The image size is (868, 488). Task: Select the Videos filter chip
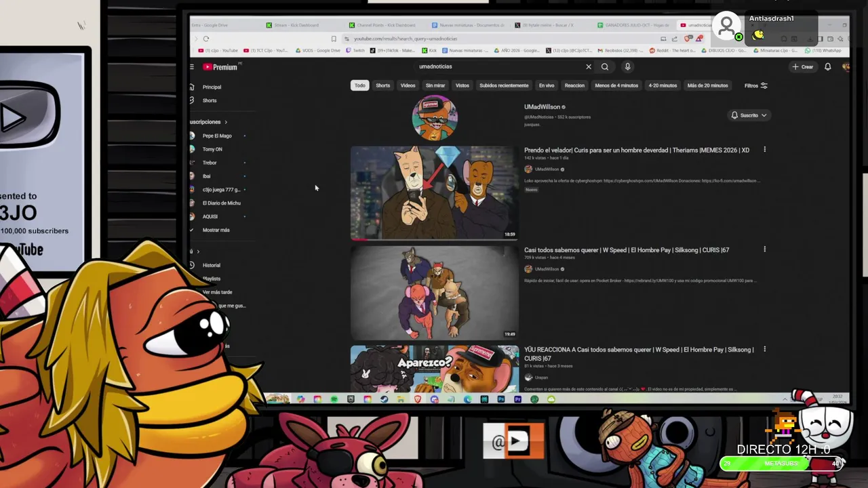[x=408, y=85]
